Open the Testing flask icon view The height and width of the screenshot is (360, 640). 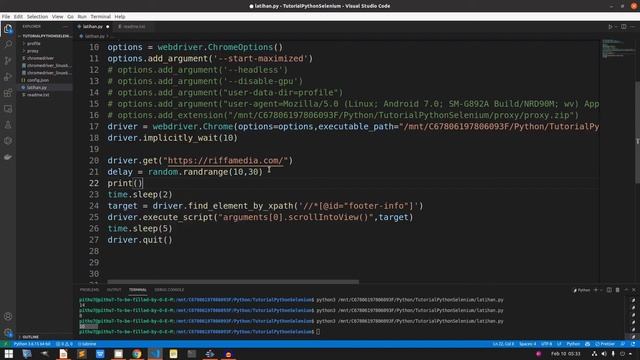8,125
